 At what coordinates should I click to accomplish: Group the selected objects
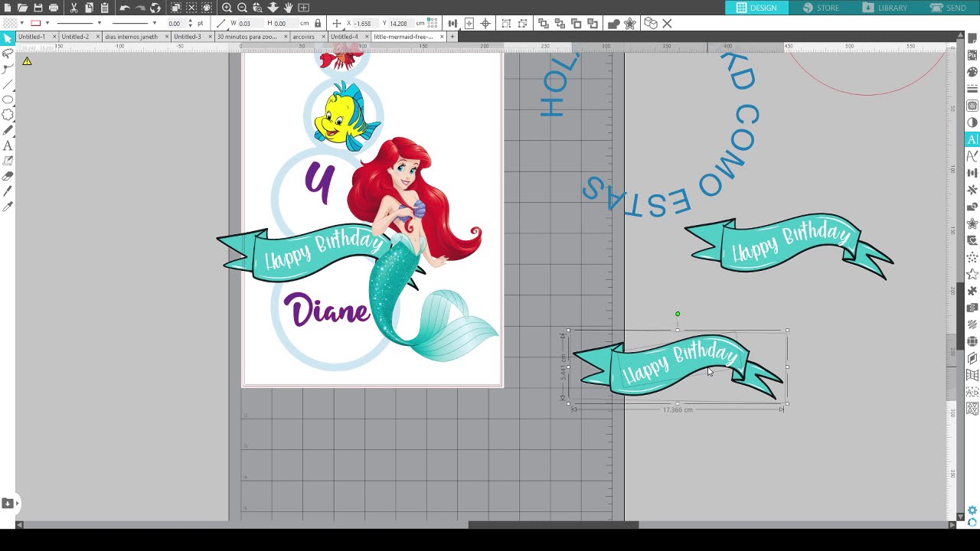tap(506, 24)
